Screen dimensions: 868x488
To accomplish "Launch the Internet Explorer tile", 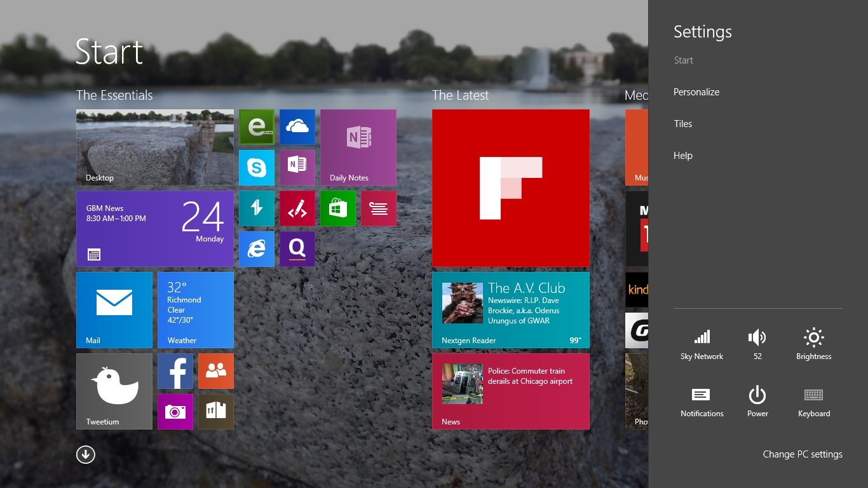I will pos(257,249).
